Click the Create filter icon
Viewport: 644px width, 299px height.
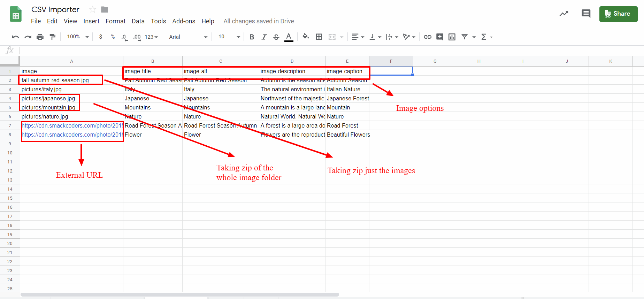(465, 37)
